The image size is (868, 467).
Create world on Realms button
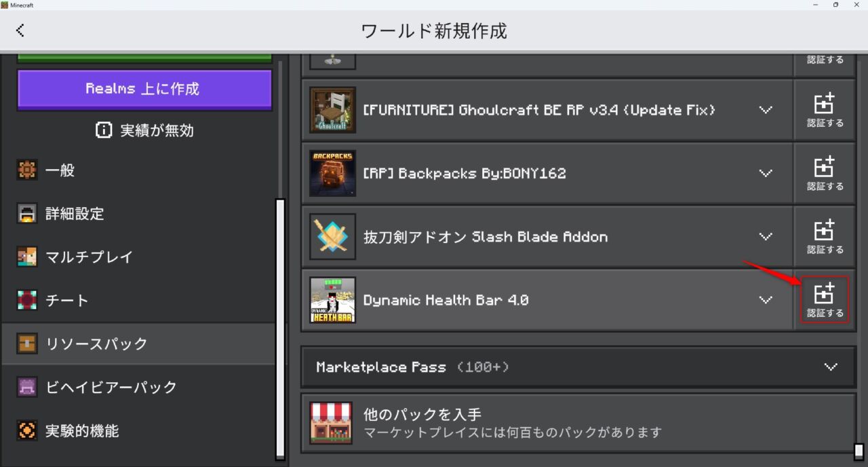144,89
